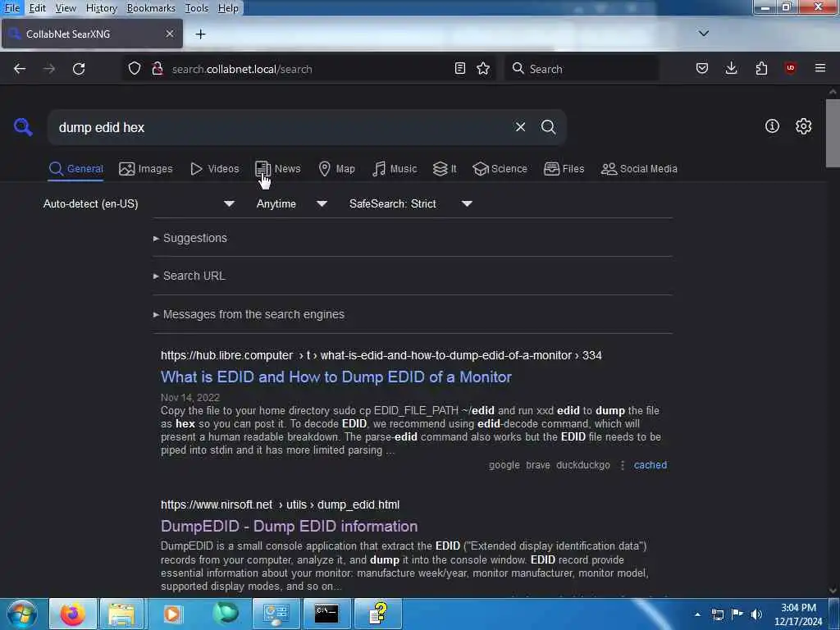Open the language Auto-detect dropdown
Viewport: 840px width, 630px height.
pos(138,203)
